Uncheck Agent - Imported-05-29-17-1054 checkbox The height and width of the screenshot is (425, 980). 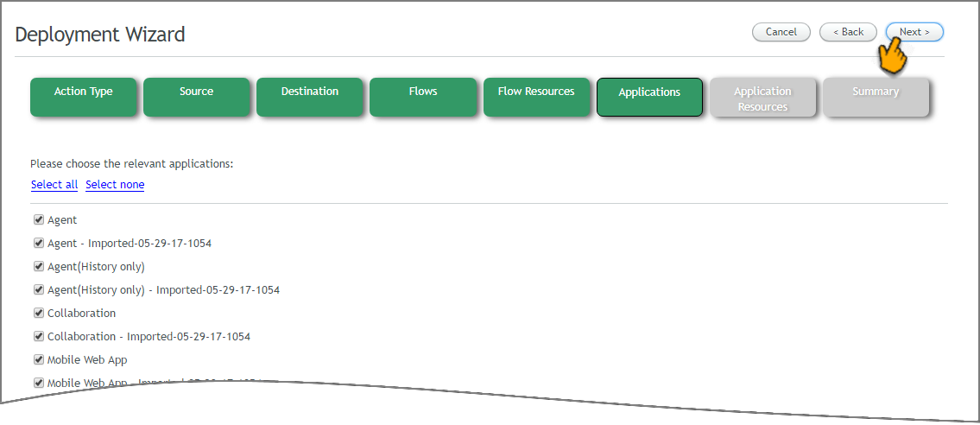[39, 243]
